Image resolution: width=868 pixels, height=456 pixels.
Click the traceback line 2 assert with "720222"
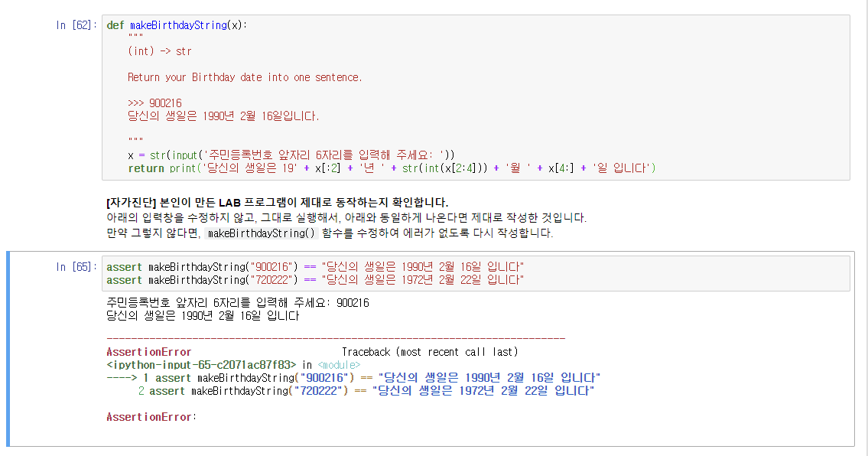pyautogui.click(x=366, y=391)
